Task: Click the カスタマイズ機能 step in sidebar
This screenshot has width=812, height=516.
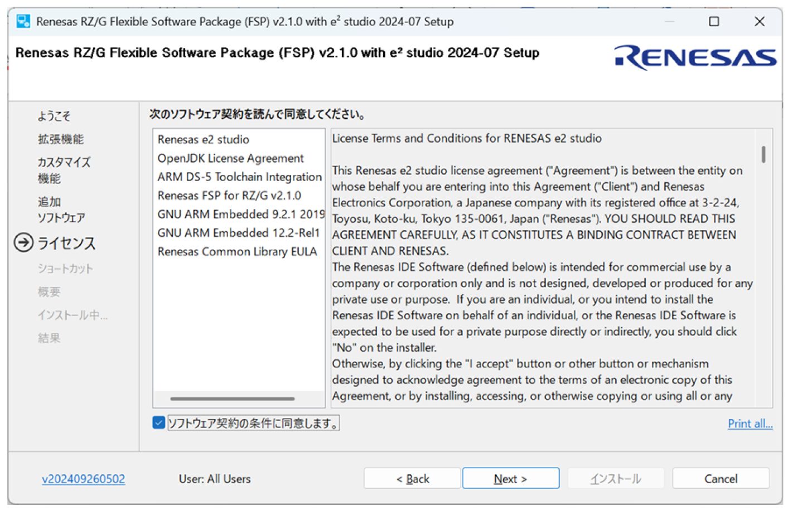Action: [x=64, y=171]
